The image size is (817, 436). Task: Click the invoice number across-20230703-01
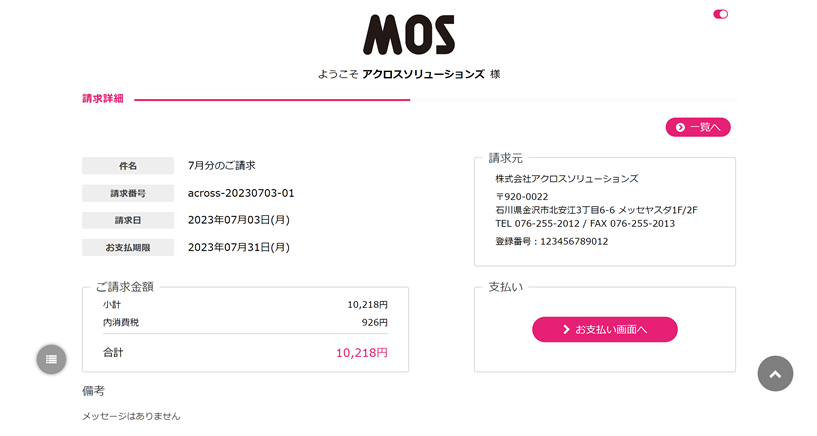[x=241, y=193]
